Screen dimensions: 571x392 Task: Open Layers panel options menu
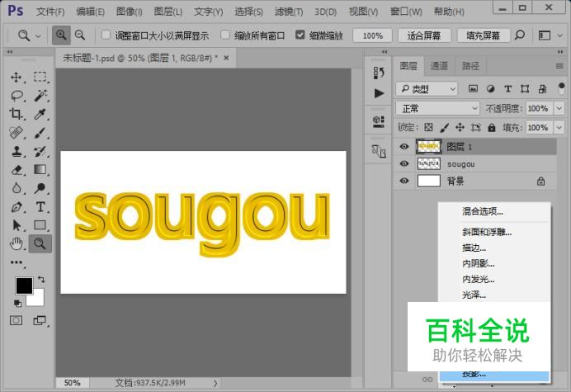[x=559, y=66]
